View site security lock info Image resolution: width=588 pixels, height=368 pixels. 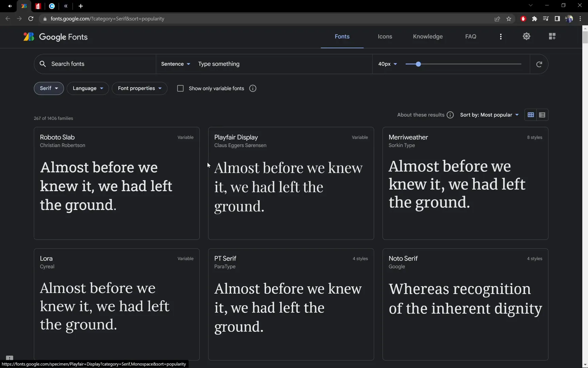point(45,19)
